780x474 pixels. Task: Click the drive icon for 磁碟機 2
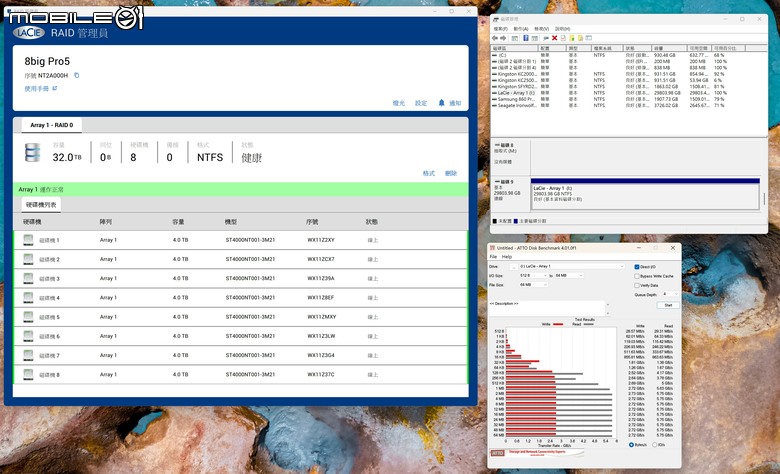click(28, 259)
